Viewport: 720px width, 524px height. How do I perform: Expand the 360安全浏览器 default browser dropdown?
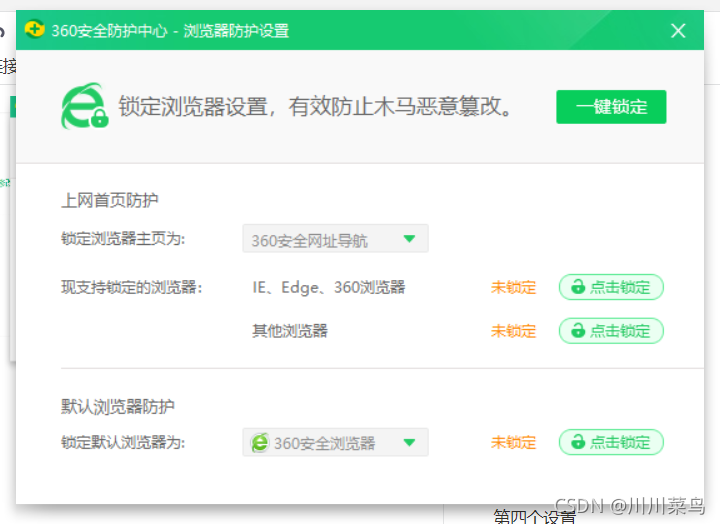335,442
